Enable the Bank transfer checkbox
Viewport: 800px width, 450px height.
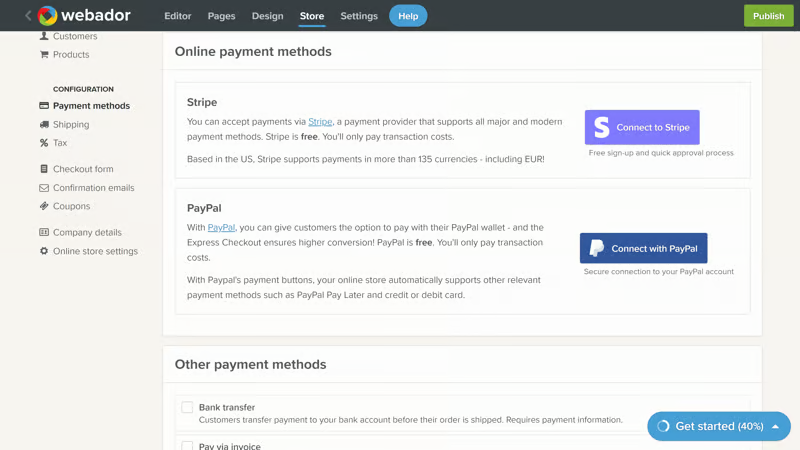[x=187, y=407]
